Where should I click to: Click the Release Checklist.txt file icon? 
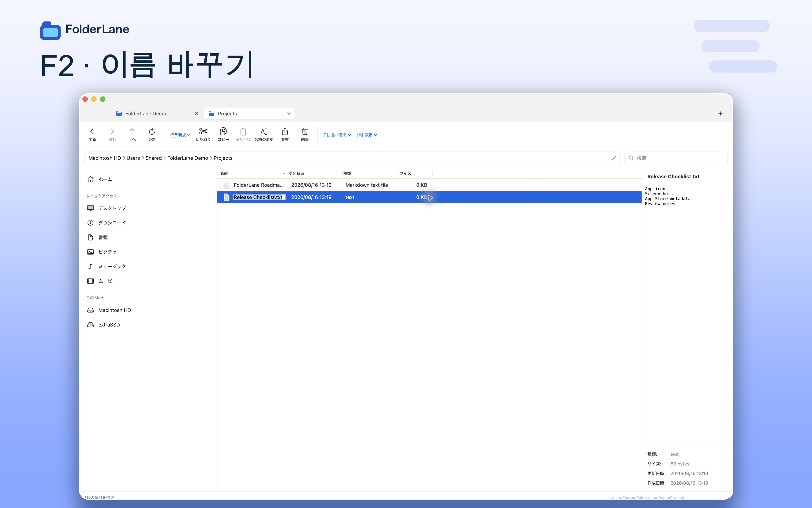click(x=226, y=197)
